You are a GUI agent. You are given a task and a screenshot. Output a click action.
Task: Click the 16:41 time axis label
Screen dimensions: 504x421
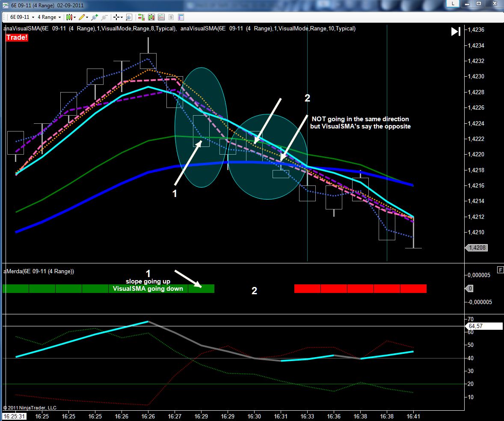coord(413,416)
